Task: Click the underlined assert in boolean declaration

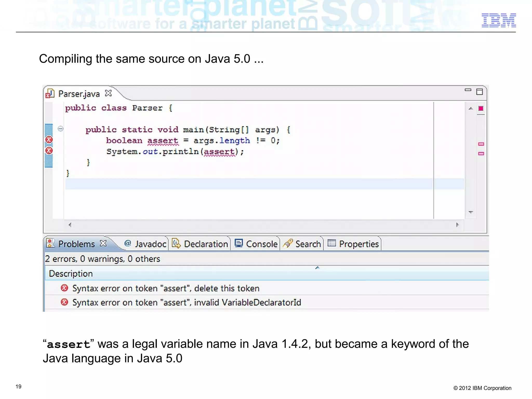Action: [163, 141]
